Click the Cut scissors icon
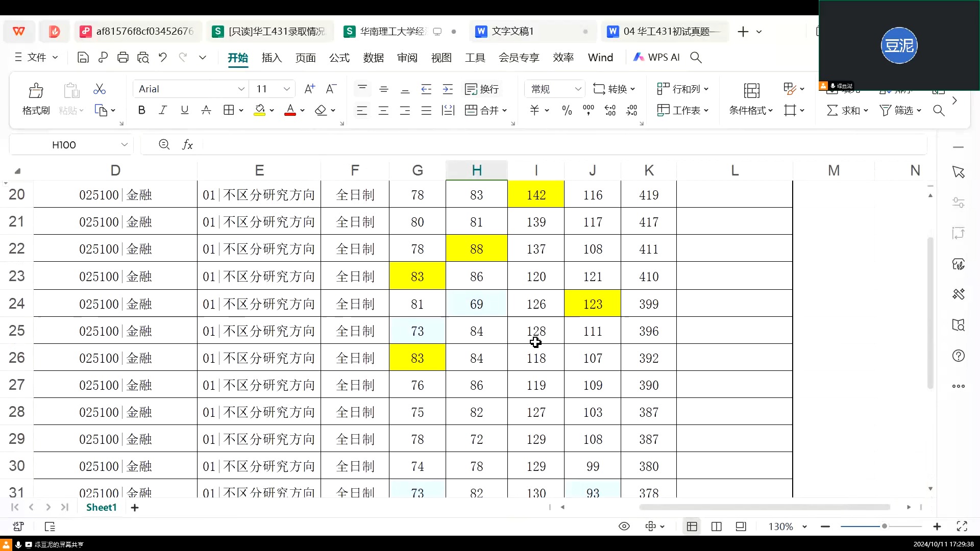 (100, 89)
